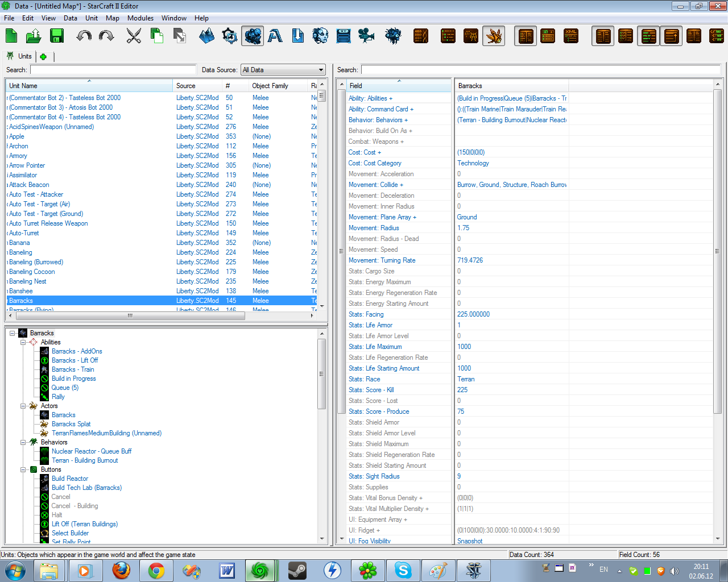Switch to the Units tab
Image resolution: width=728 pixels, height=582 pixels.
pyautogui.click(x=19, y=56)
